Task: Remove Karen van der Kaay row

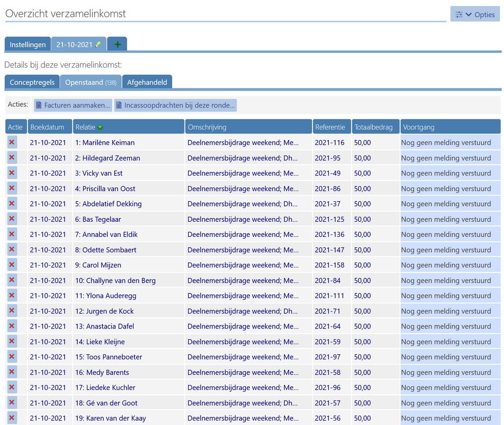Action: [12, 418]
